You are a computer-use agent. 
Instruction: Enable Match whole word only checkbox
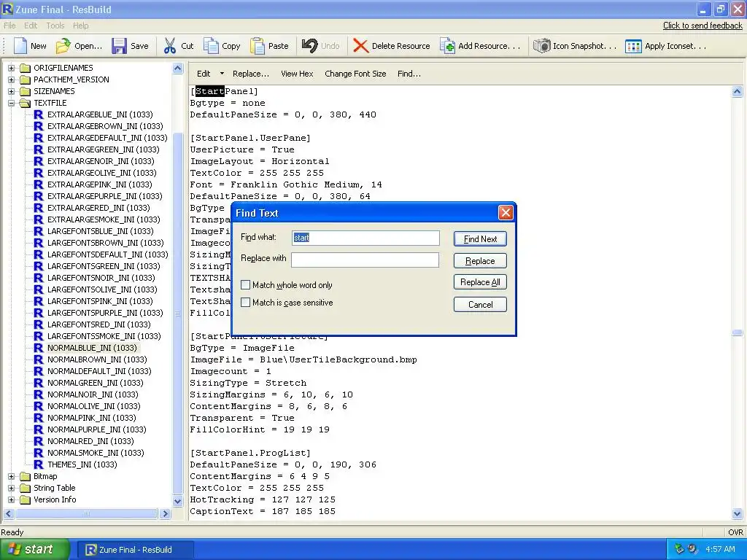pyautogui.click(x=245, y=285)
